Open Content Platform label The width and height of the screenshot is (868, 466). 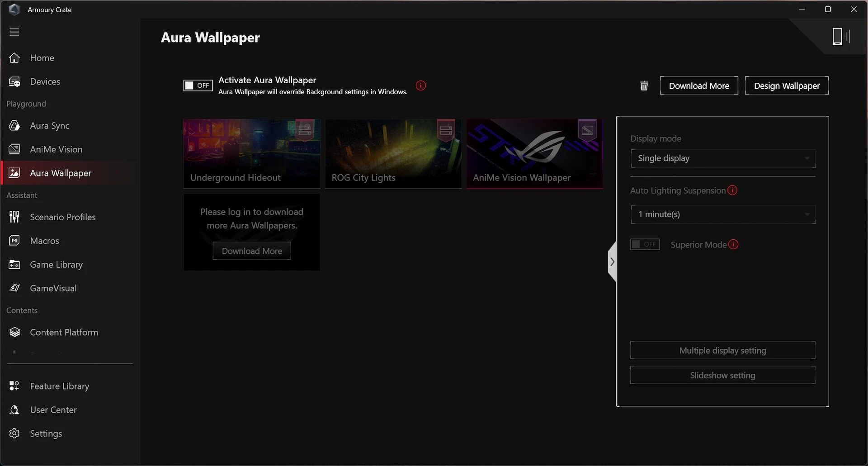[x=64, y=333]
